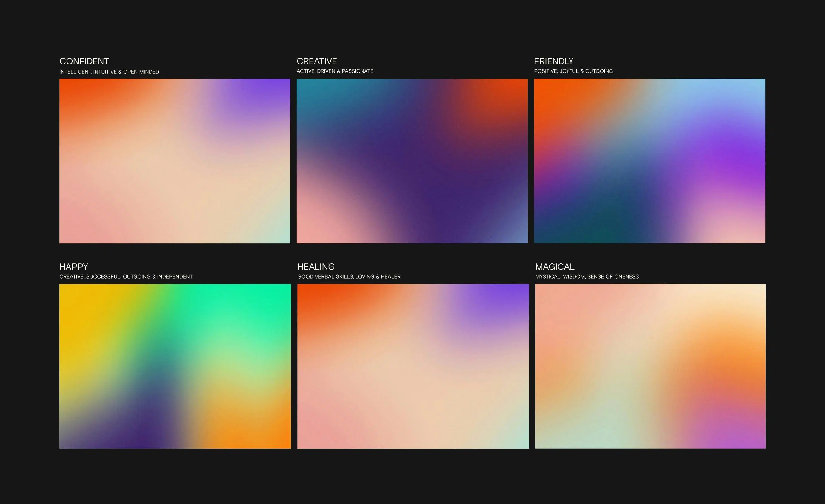Click the CONFIDENT heading text
Screen dimensions: 825x504
84,61
